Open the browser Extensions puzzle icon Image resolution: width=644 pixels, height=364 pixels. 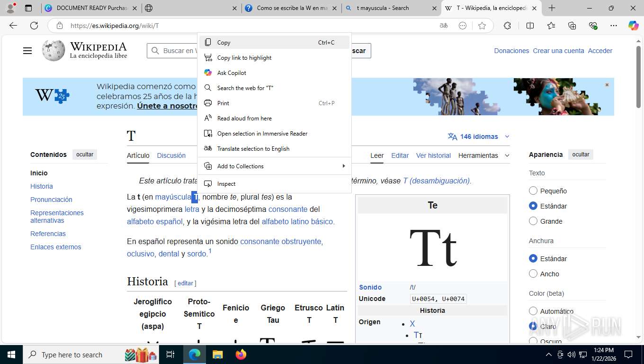coord(507,26)
